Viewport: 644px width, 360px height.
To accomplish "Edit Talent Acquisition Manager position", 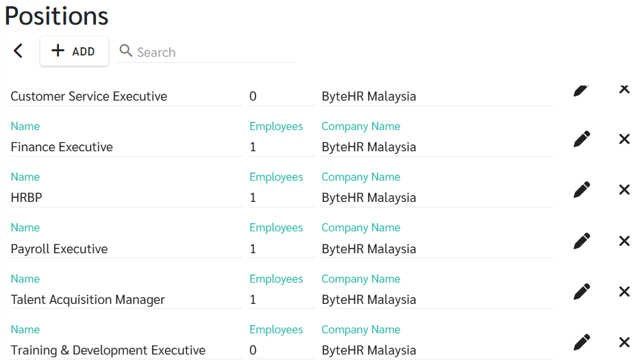I will [x=582, y=292].
